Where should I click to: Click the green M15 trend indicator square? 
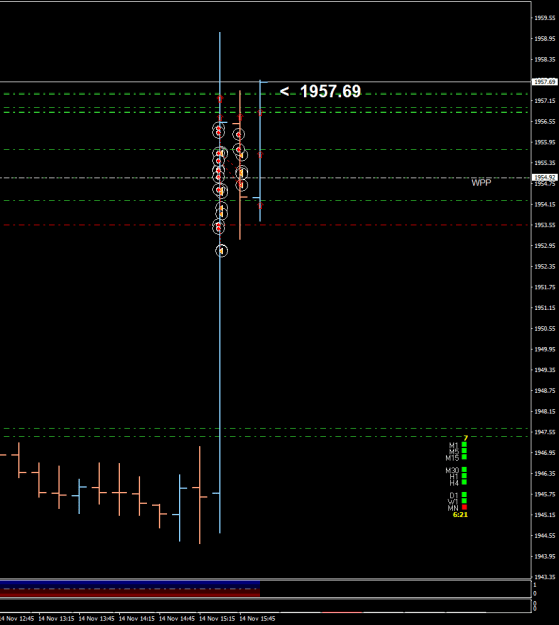pos(464,457)
